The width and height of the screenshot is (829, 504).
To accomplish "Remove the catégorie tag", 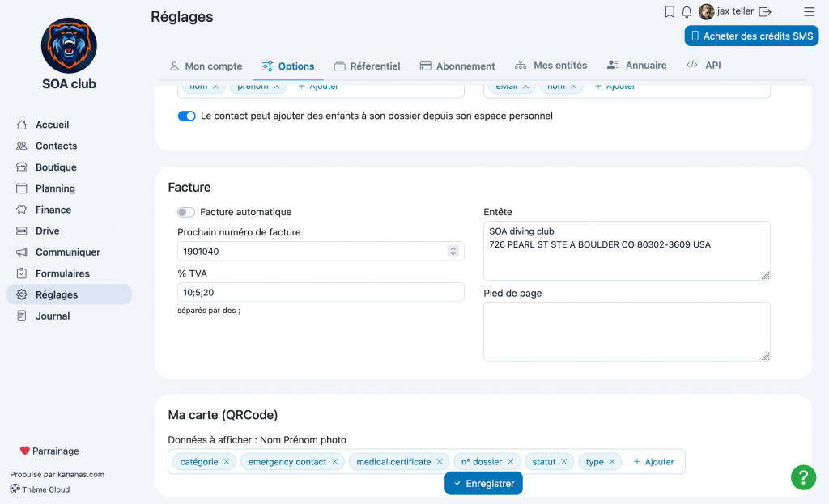I will pyautogui.click(x=227, y=462).
